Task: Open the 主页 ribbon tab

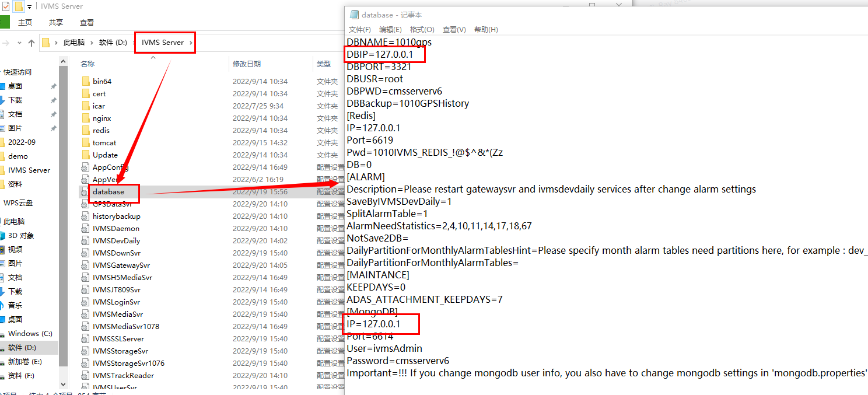Action: point(25,23)
